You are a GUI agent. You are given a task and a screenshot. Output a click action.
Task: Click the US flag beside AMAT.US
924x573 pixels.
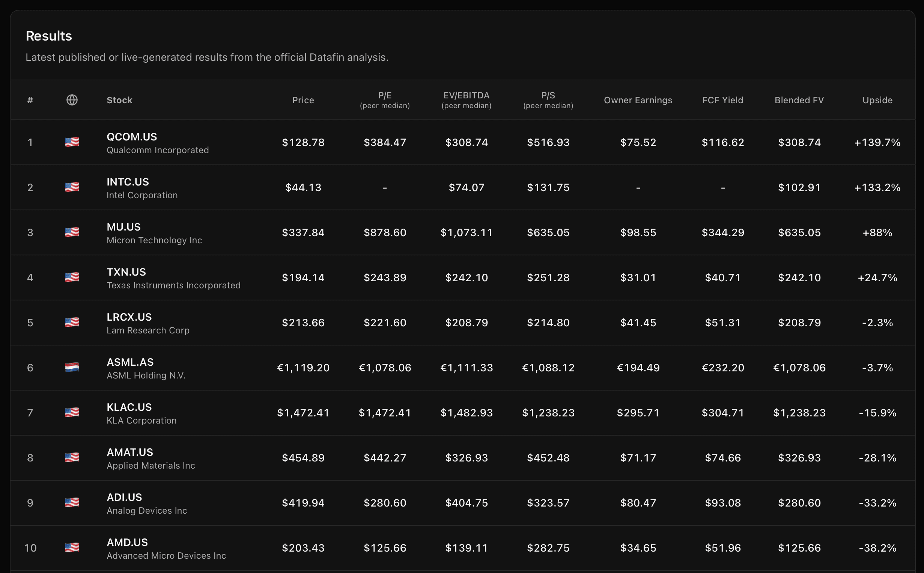point(72,457)
